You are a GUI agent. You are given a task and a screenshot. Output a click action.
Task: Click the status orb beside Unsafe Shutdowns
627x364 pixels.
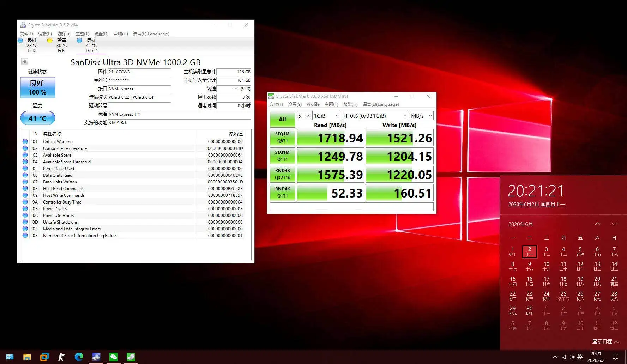click(x=25, y=222)
